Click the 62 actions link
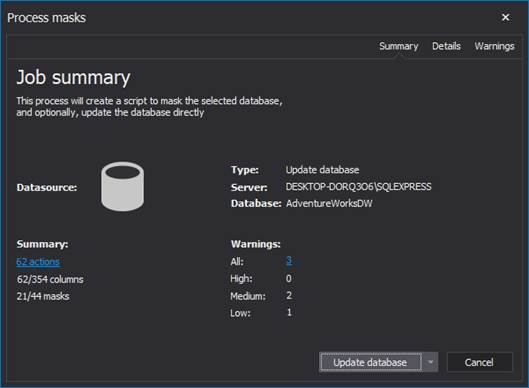Viewport: 529px width, 388px height. 38,262
